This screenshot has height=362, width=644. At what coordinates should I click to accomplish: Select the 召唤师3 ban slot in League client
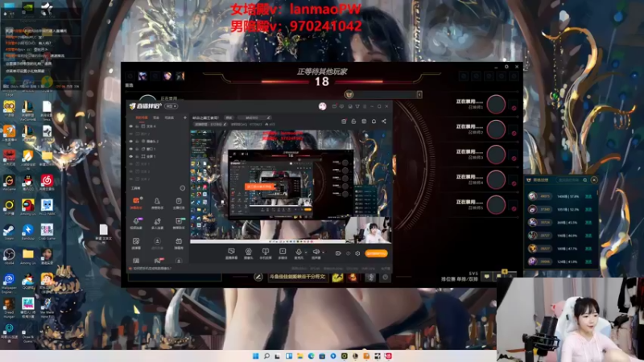coord(496,154)
